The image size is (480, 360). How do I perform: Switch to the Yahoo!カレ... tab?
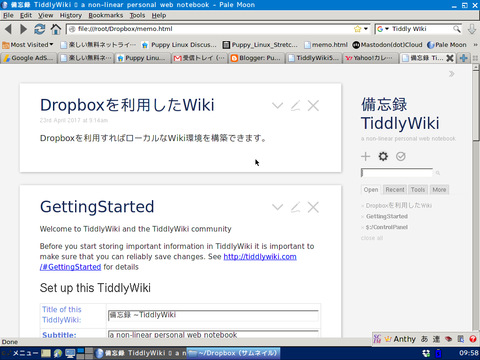click(x=371, y=58)
